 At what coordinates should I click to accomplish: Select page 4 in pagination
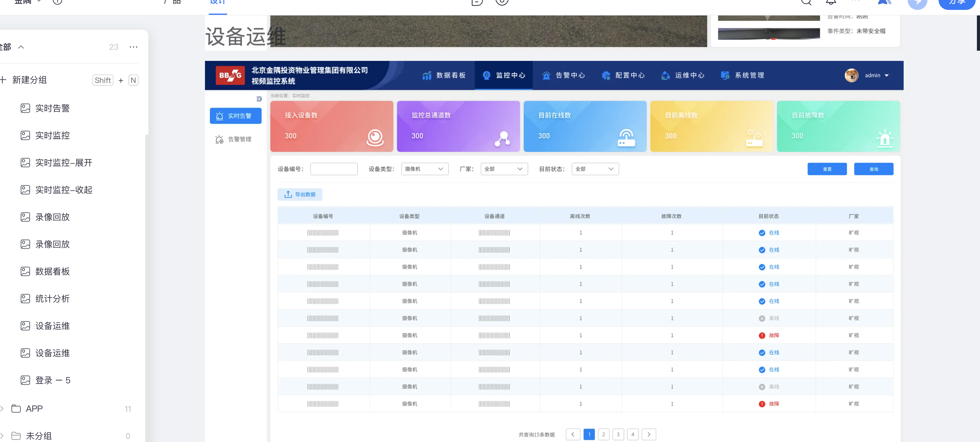[633, 434]
